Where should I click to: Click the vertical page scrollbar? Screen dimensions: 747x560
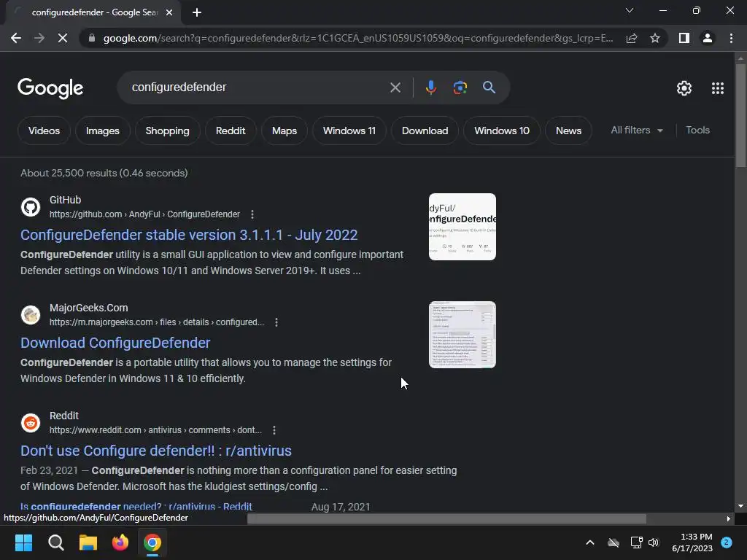pos(740,116)
